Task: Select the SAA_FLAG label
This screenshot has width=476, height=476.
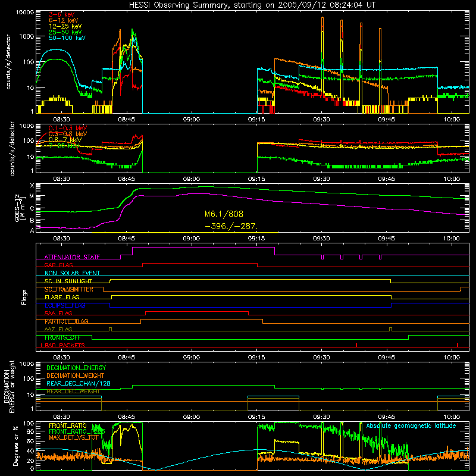Action: 58,313
